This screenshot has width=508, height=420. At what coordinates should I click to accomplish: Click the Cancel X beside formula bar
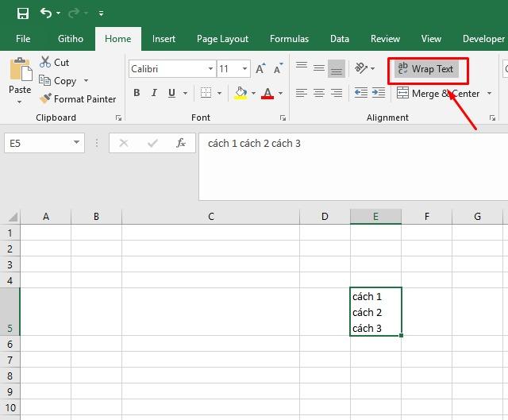[124, 143]
